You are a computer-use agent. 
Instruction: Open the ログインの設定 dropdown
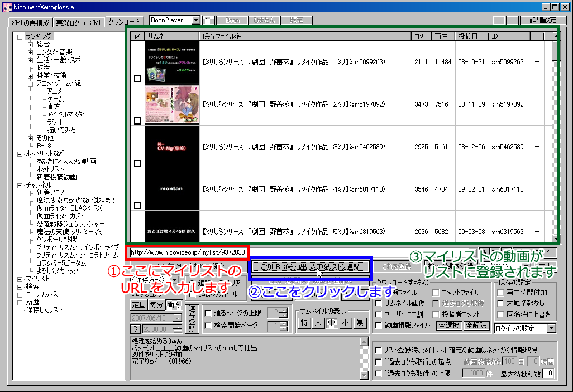point(552,328)
